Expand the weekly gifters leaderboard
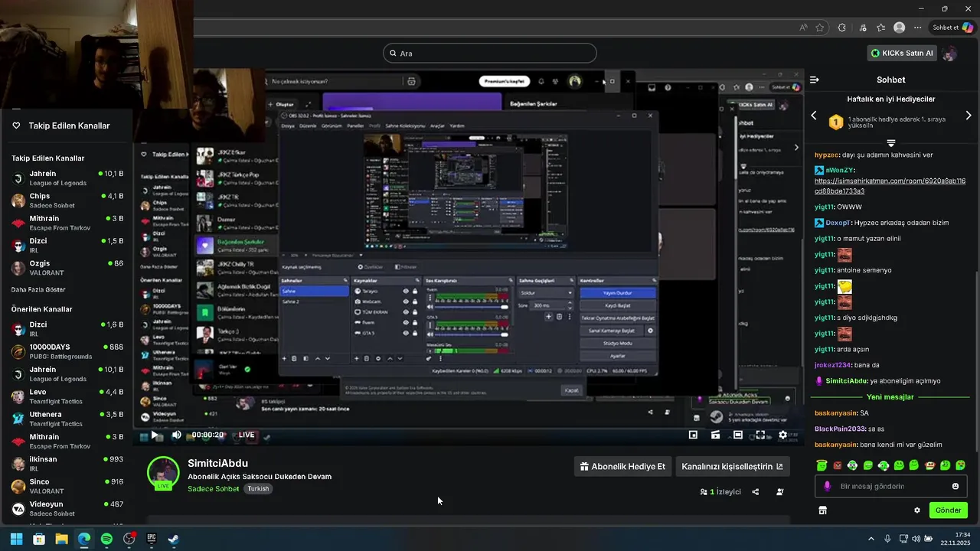The height and width of the screenshot is (551, 980). pyautogui.click(x=891, y=143)
